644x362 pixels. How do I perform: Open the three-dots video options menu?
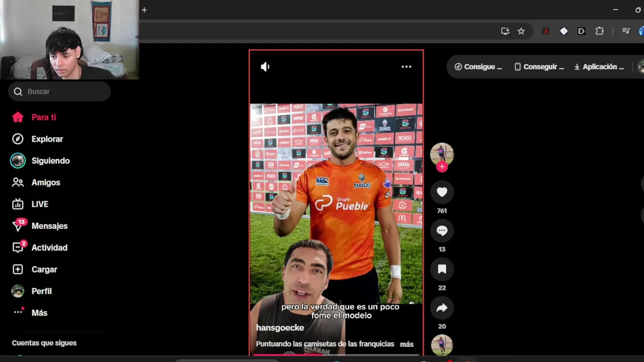click(x=407, y=66)
